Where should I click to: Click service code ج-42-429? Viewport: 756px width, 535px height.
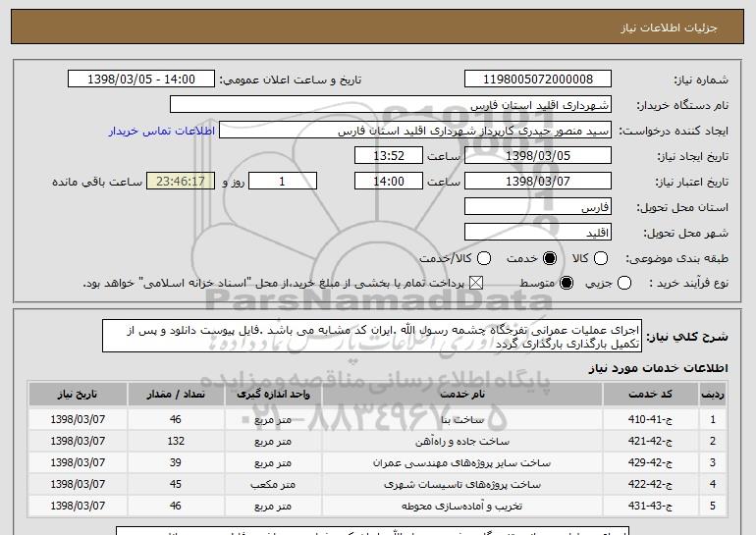pos(650,462)
